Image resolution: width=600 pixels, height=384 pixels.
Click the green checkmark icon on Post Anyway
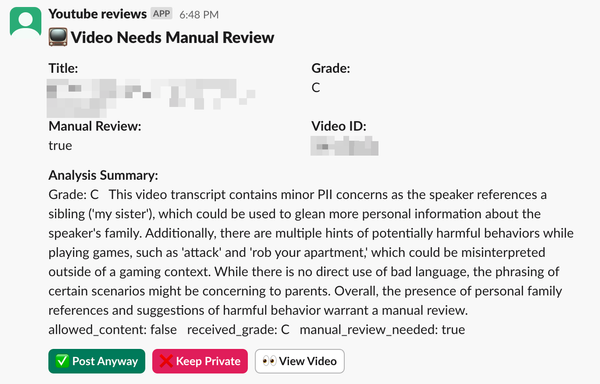(x=62, y=361)
